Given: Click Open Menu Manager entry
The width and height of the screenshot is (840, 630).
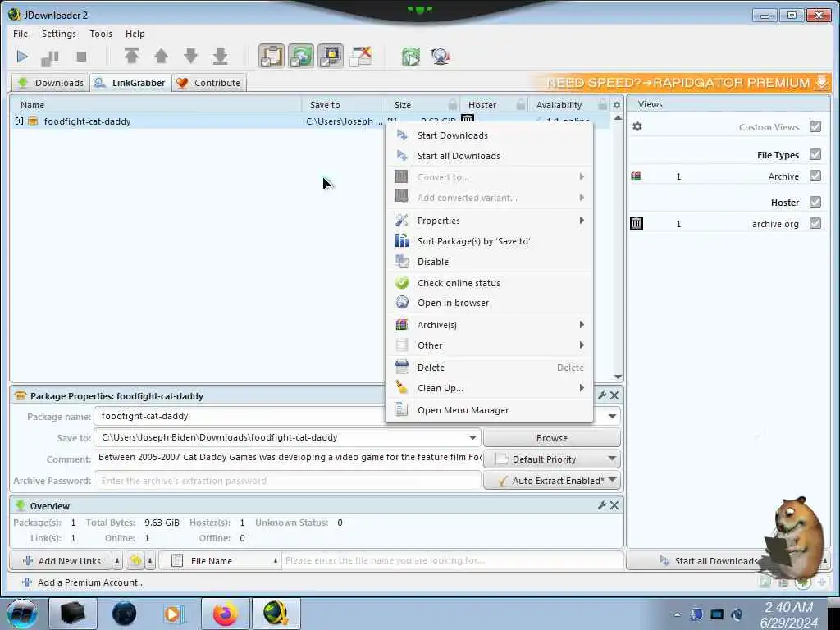Looking at the screenshot, I should [x=489, y=410].
